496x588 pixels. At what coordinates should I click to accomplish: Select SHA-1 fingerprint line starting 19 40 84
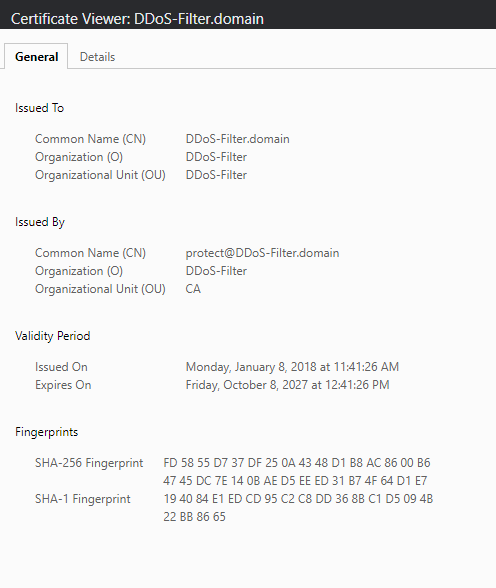[x=298, y=499]
